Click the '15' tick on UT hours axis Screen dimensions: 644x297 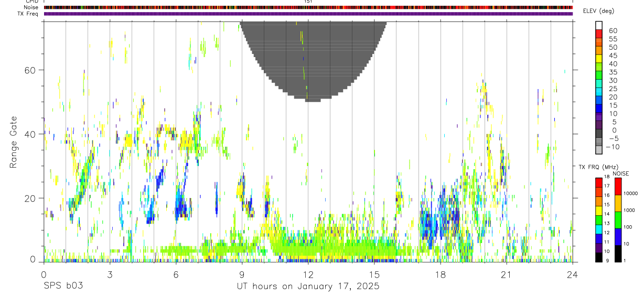point(374,274)
